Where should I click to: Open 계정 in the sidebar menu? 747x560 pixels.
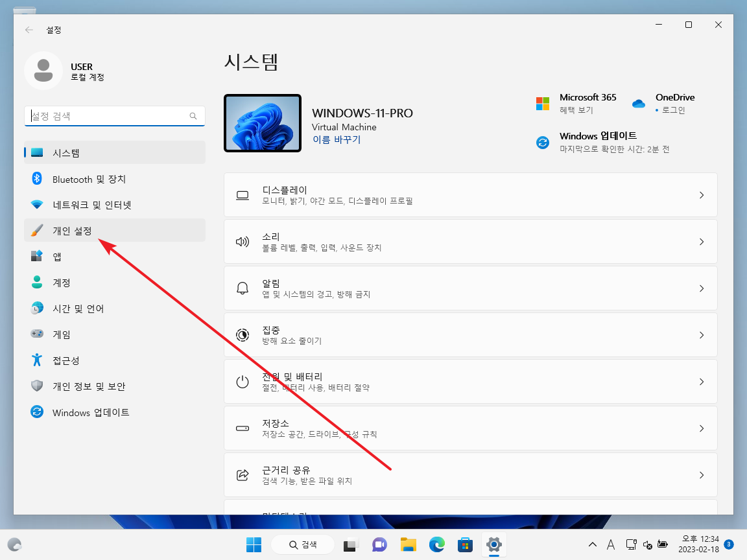(x=61, y=283)
